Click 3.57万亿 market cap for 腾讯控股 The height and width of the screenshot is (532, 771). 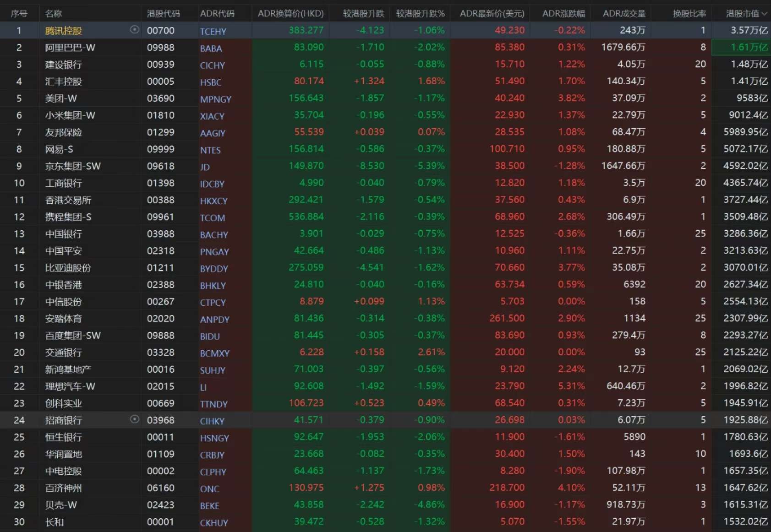(749, 30)
